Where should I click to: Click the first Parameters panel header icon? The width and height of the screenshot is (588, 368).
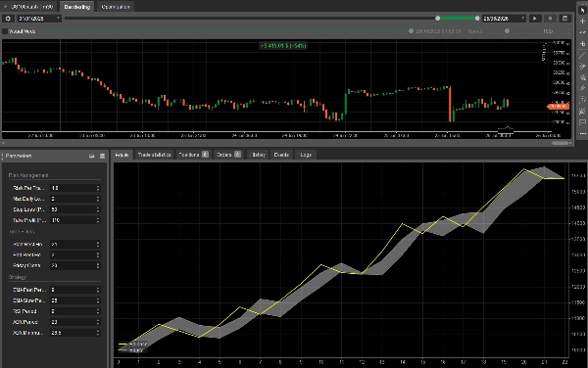(x=91, y=156)
